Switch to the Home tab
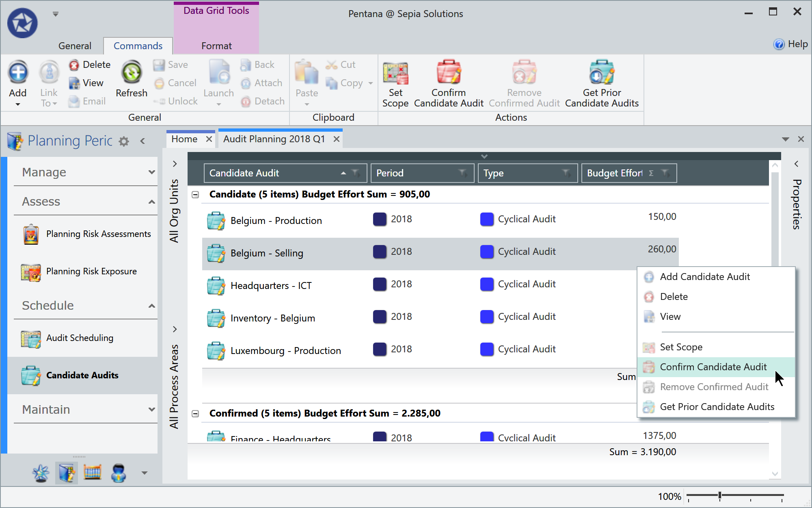Screen dimensions: 812x508 coord(185,139)
